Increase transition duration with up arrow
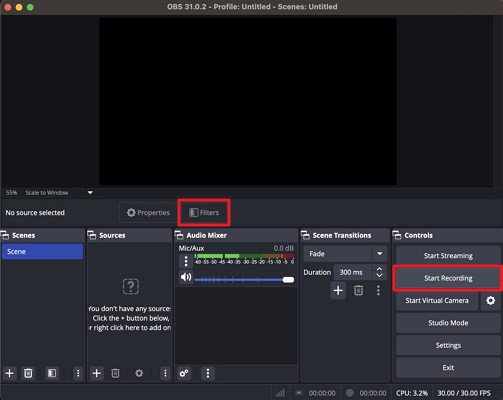The width and height of the screenshot is (503, 400). click(379, 269)
